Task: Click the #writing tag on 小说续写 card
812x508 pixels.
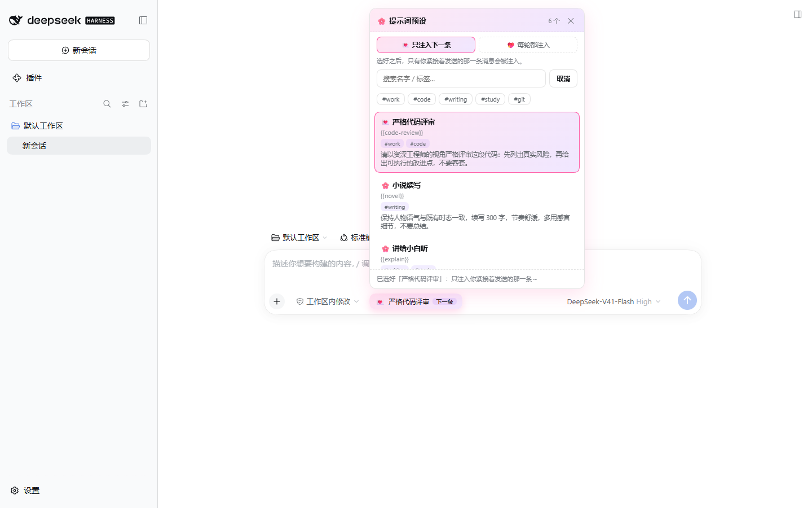Action: [395, 207]
